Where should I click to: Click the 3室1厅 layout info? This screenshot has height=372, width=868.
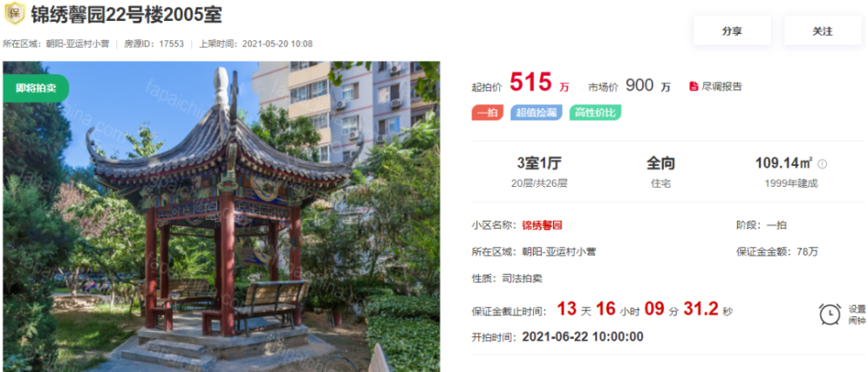[x=539, y=163]
